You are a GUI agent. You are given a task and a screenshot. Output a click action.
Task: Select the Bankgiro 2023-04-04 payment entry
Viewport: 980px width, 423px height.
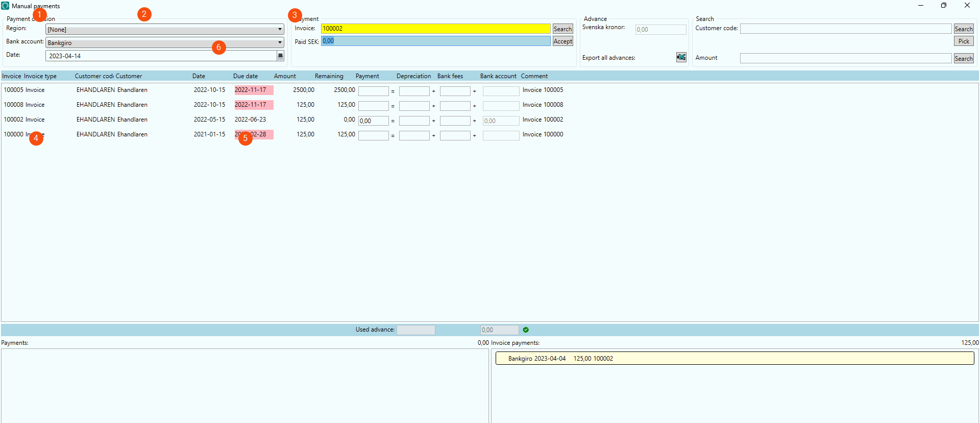click(734, 359)
